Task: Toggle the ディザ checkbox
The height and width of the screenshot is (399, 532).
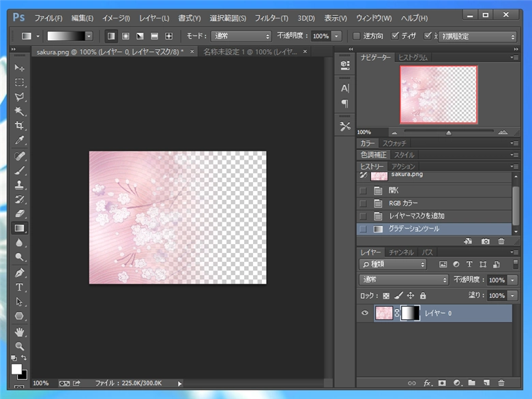Action: pos(394,36)
